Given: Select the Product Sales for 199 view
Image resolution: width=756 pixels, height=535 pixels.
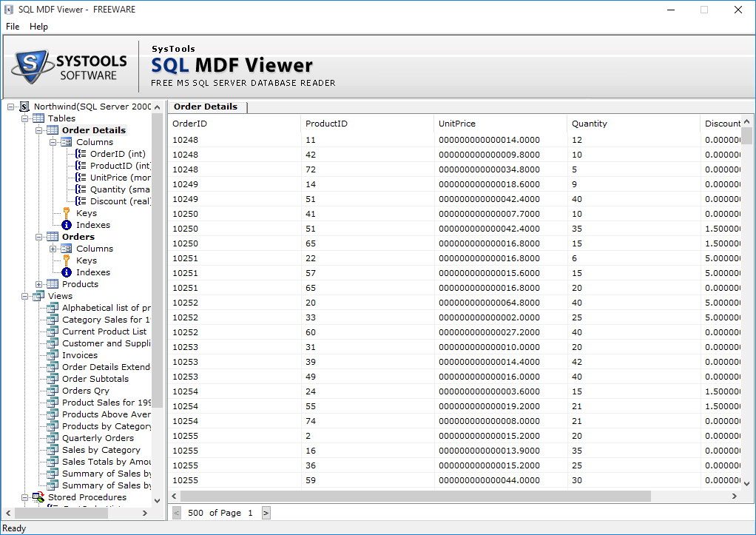Looking at the screenshot, I should (x=106, y=403).
